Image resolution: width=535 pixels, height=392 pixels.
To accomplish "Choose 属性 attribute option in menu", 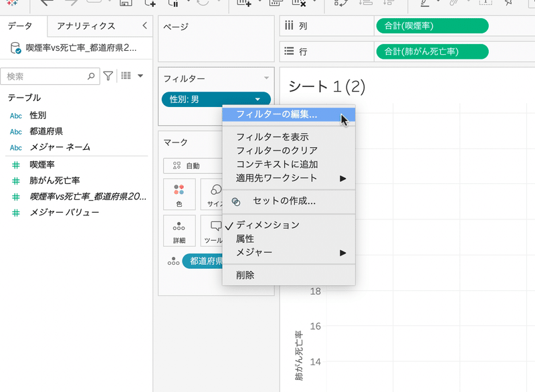I will pos(289,239).
